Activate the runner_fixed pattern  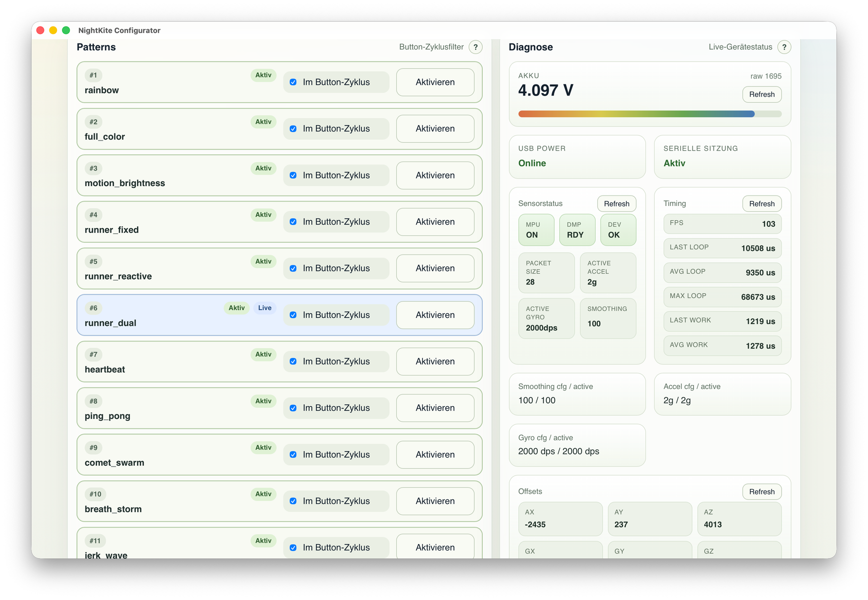click(x=435, y=221)
